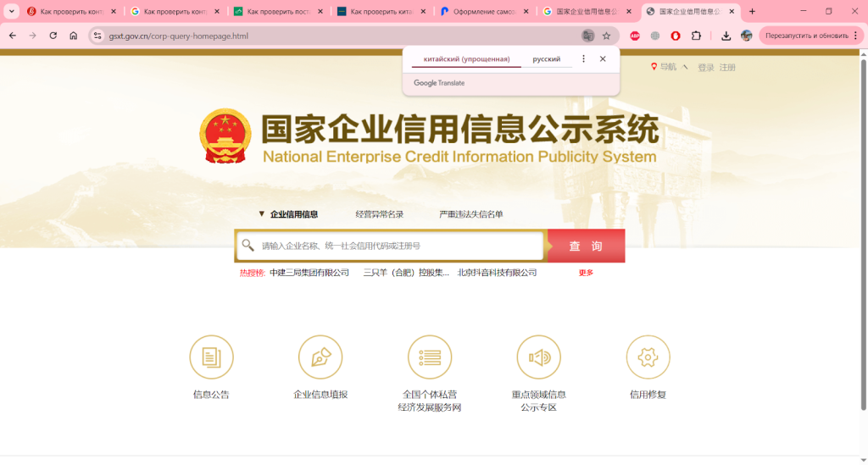Open a new browser tab
Image resolution: width=868 pixels, height=465 pixels.
pos(752,11)
